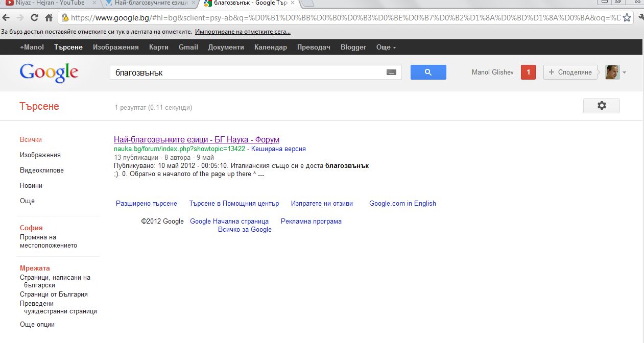Click the browser back arrow
644x343 pixels.
click(x=6, y=18)
